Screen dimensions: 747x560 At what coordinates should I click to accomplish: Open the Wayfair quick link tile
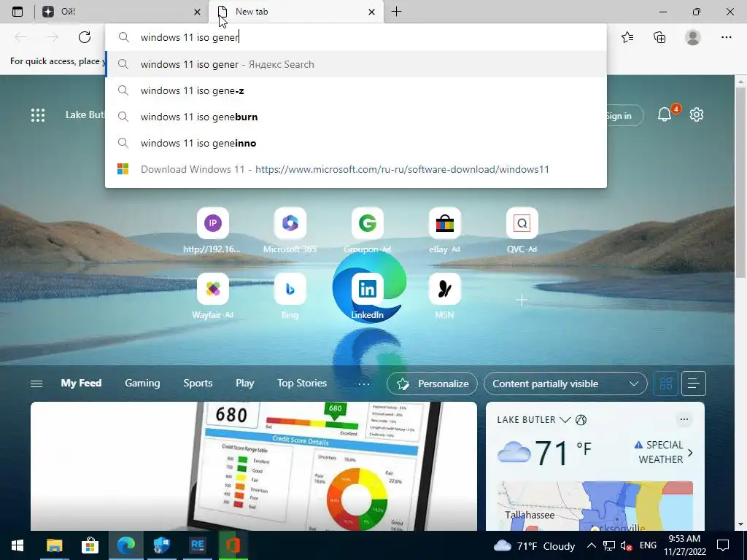[x=212, y=296]
